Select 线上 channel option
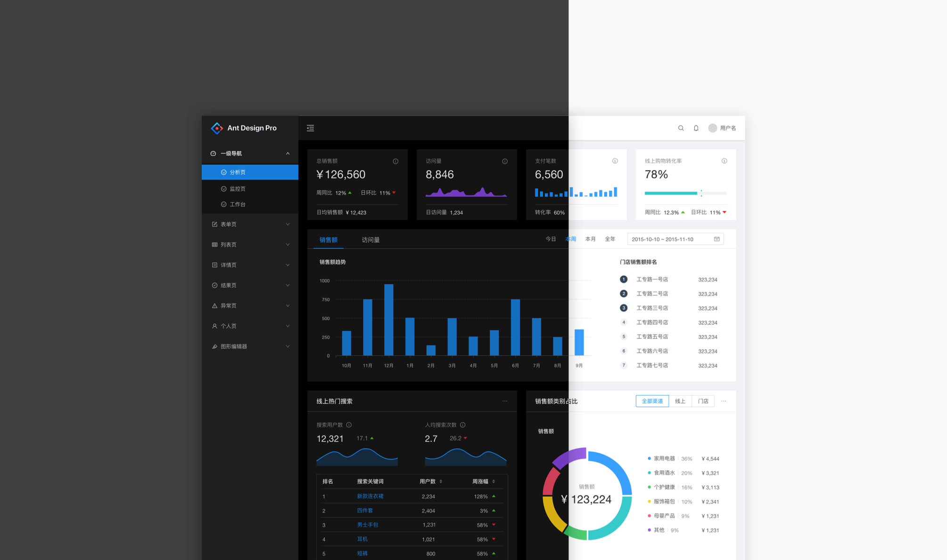The image size is (947, 560). point(680,401)
